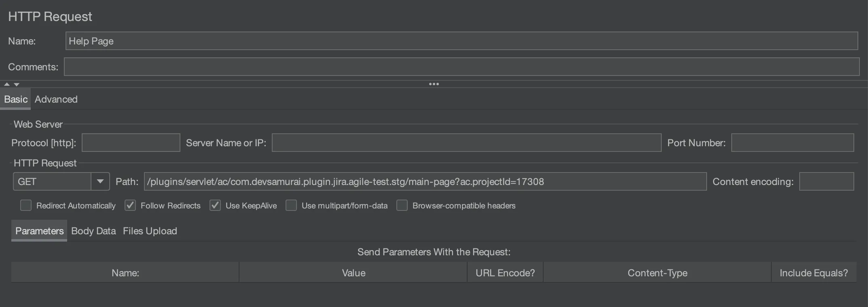The width and height of the screenshot is (868, 307).
Task: Focus the Comments text field
Action: (x=461, y=67)
